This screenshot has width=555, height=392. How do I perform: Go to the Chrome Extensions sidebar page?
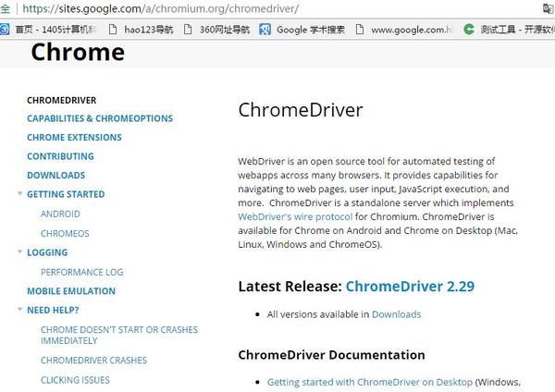coord(74,137)
